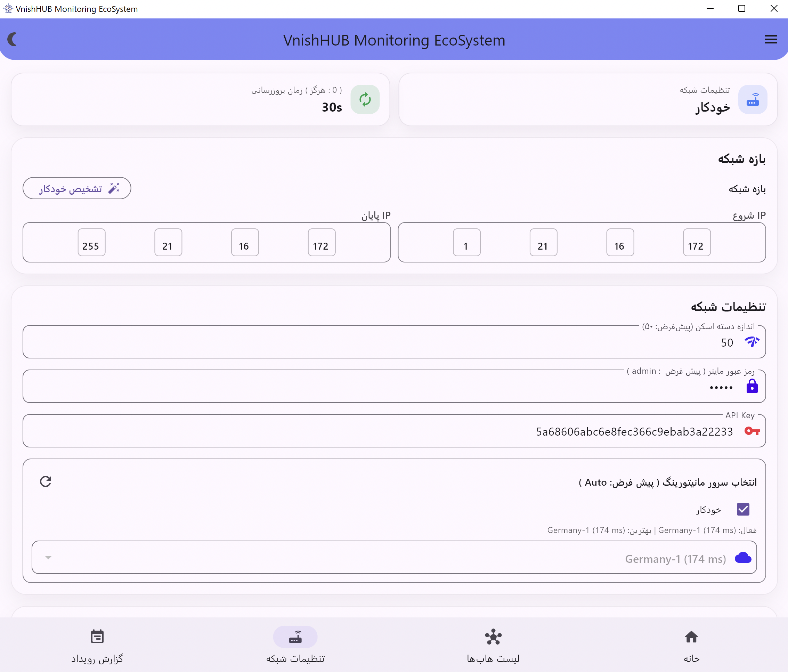Click the wifi icon in the scan batch size field

coord(752,342)
